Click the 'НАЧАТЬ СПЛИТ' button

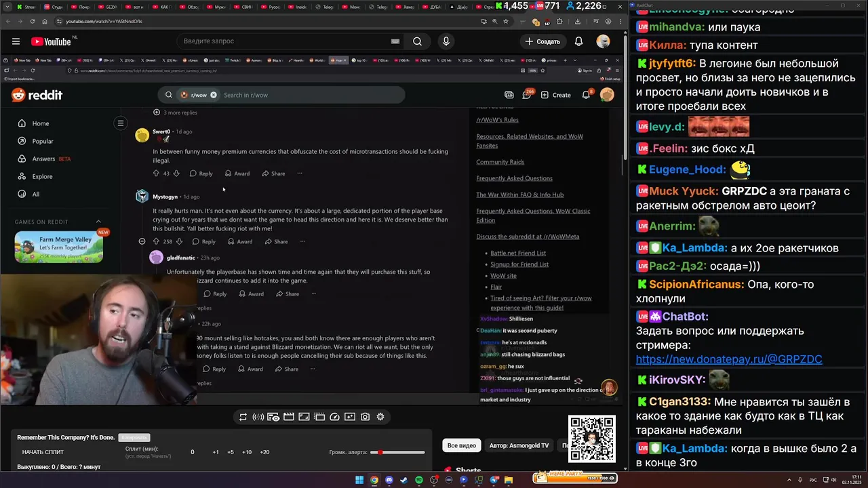point(43,452)
